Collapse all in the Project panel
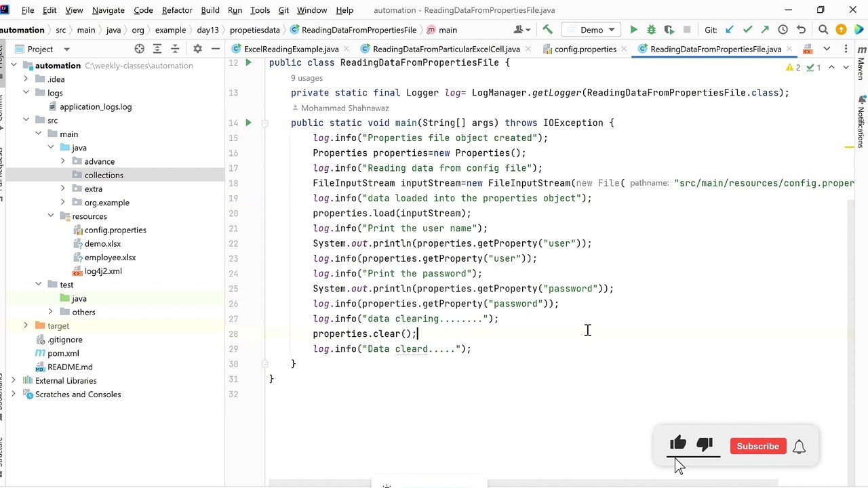 (x=175, y=49)
